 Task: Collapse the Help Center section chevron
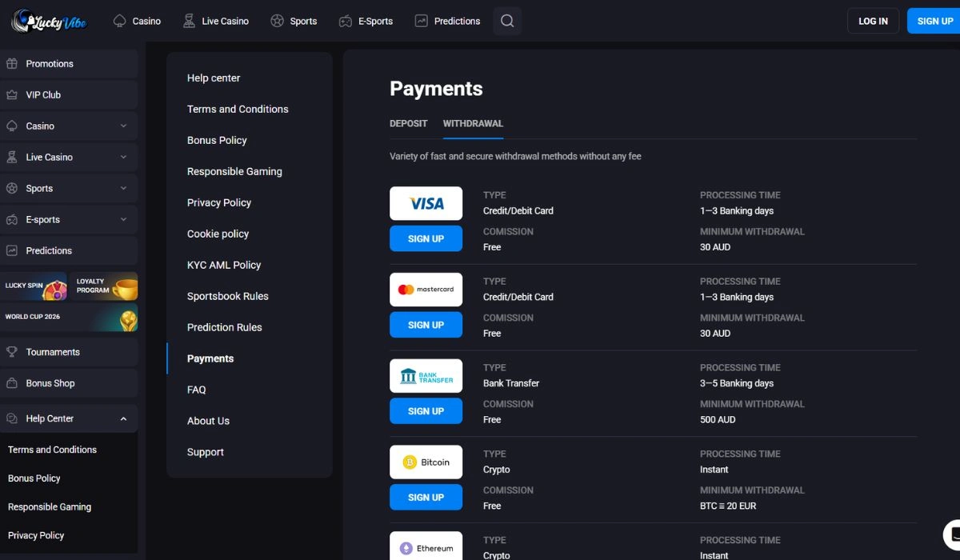coord(123,418)
